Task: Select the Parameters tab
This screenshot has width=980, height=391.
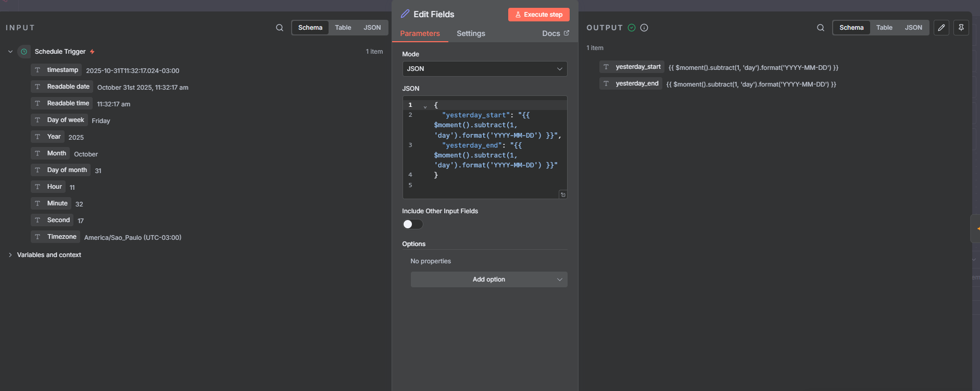Action: click(420, 33)
